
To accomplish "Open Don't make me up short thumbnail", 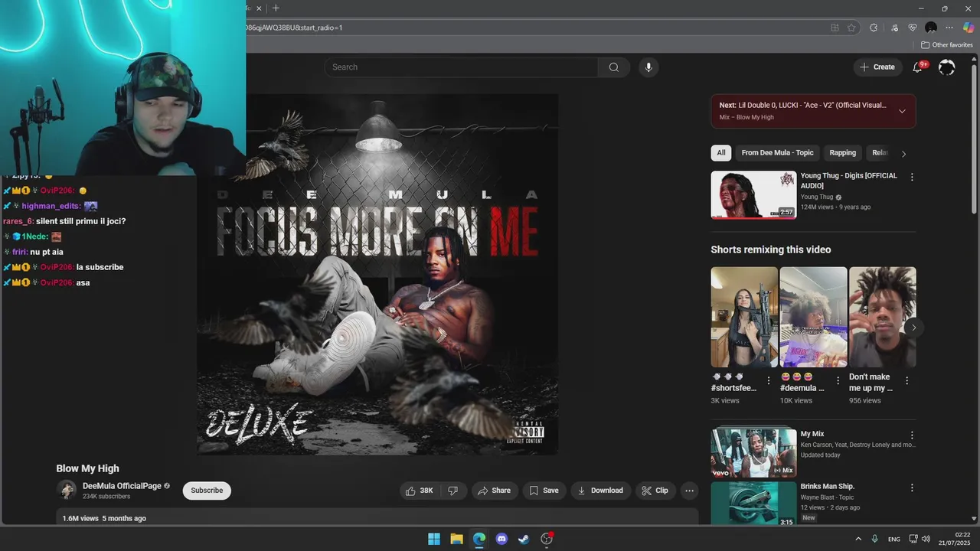I will tap(882, 317).
